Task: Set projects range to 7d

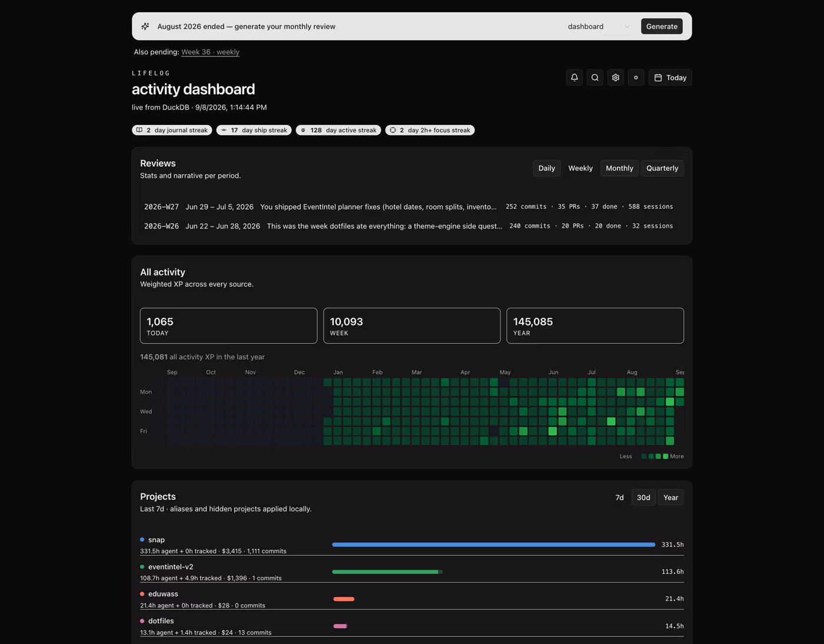Action: [619, 497]
